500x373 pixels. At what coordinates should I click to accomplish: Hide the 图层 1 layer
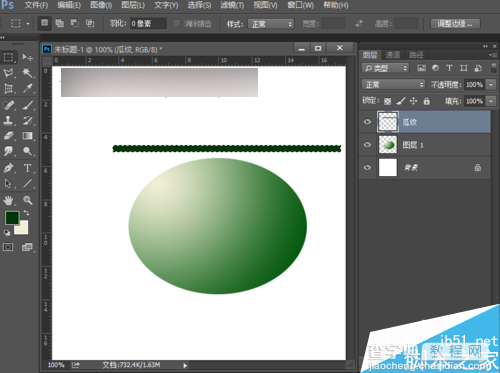[x=367, y=145]
